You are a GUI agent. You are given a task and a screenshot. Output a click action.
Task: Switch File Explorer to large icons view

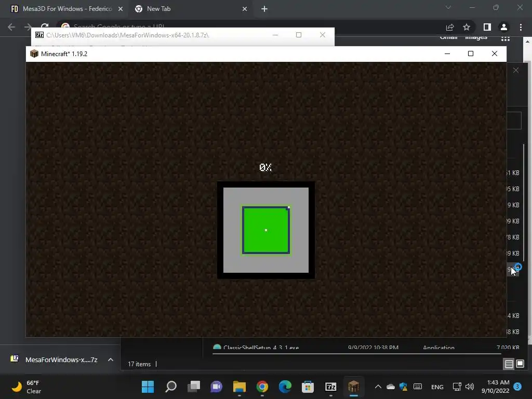520,364
